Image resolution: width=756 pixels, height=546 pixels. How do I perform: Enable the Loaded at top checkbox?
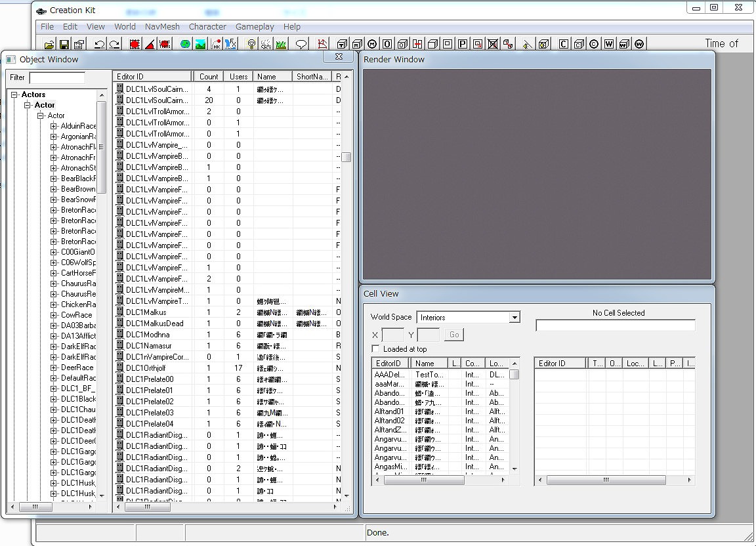375,348
